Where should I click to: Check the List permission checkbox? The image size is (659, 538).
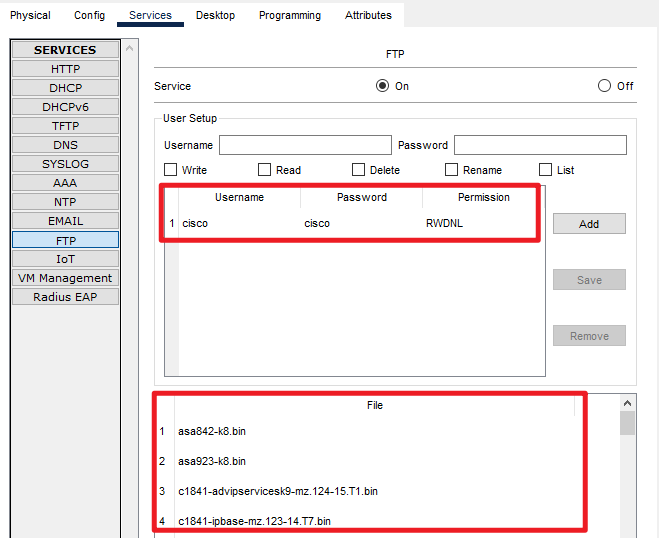click(x=546, y=170)
